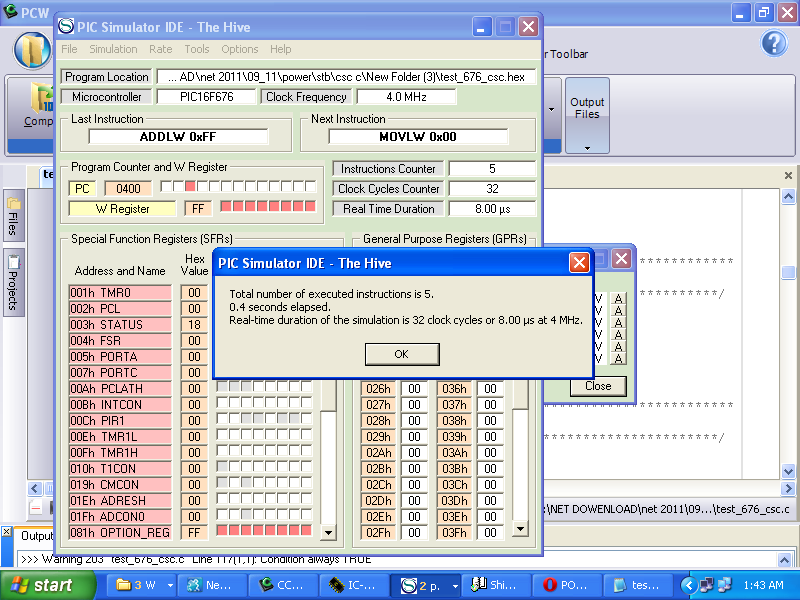Open the Projects side panel in PCW
The height and width of the screenshot is (600, 800).
[13, 283]
